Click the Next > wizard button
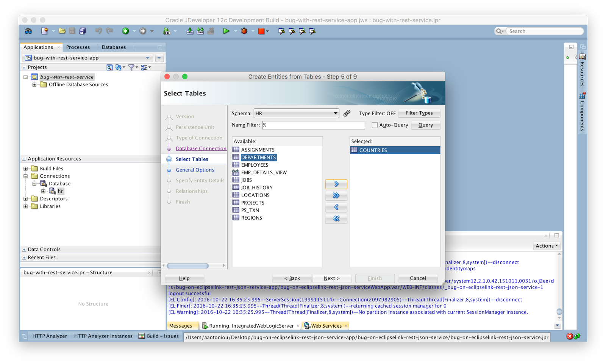 (332, 278)
